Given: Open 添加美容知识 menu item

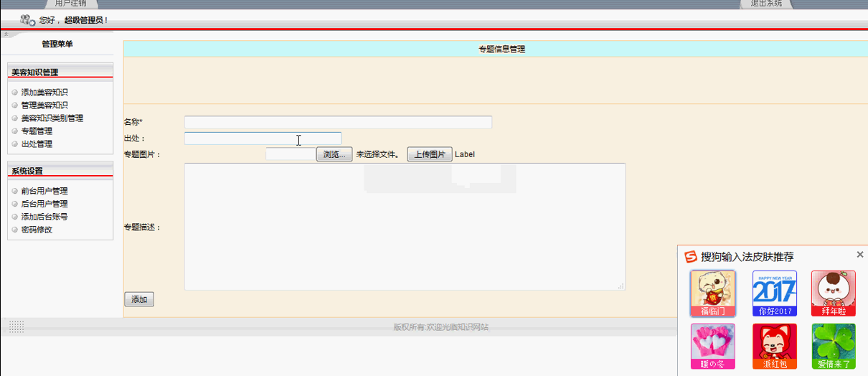Looking at the screenshot, I should tap(44, 93).
